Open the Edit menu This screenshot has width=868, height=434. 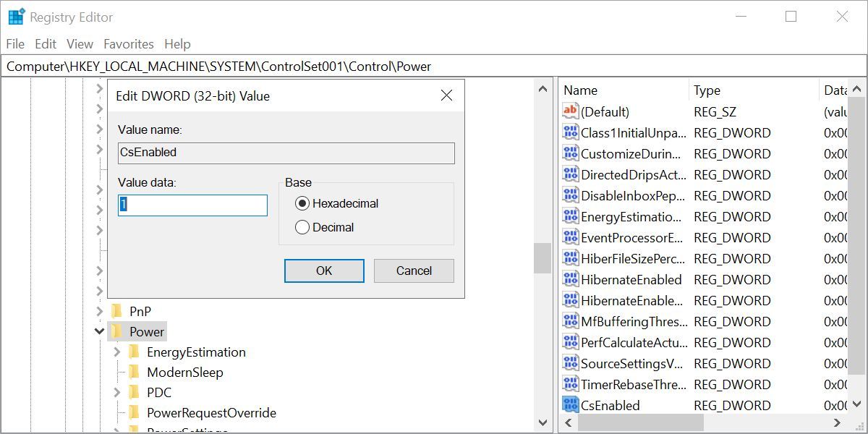[46, 43]
